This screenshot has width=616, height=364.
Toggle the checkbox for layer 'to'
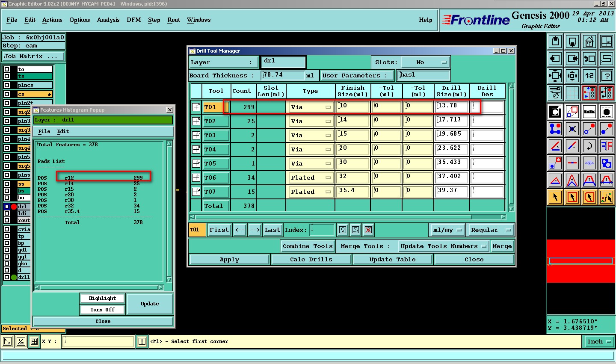coord(7,69)
